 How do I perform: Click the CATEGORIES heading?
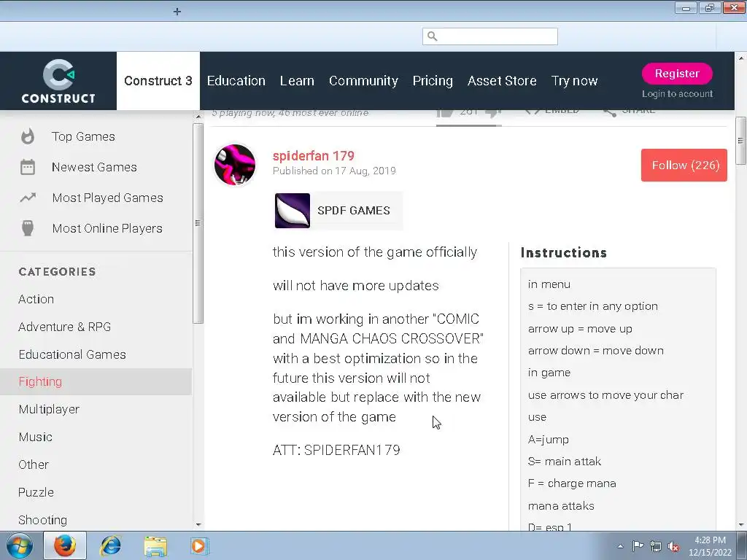(57, 271)
